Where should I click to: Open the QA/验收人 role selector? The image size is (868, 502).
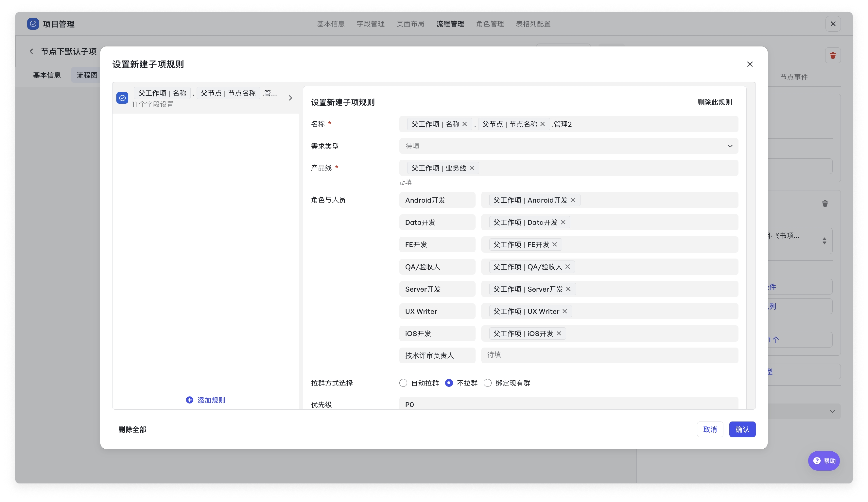[437, 267]
